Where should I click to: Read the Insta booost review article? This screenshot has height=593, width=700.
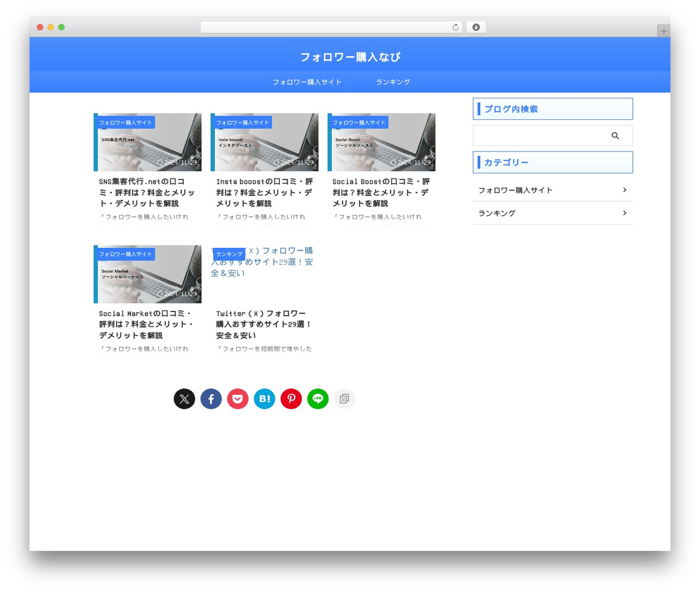click(x=264, y=193)
